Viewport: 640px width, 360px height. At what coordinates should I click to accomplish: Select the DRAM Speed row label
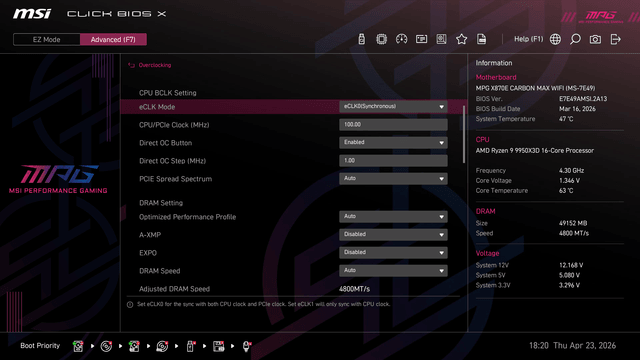(x=160, y=271)
